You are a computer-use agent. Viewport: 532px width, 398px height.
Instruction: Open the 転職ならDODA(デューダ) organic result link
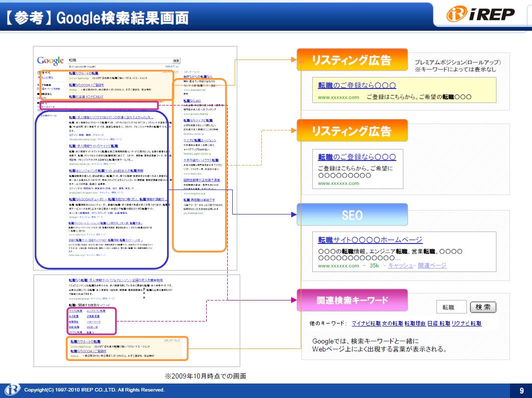click(x=118, y=199)
